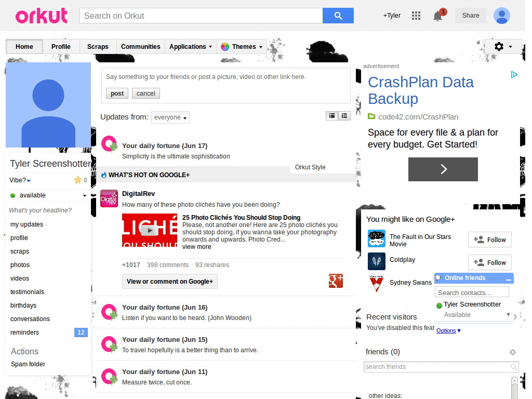The width and height of the screenshot is (532, 399).
Task: Click the status update text box
Action: point(225,77)
